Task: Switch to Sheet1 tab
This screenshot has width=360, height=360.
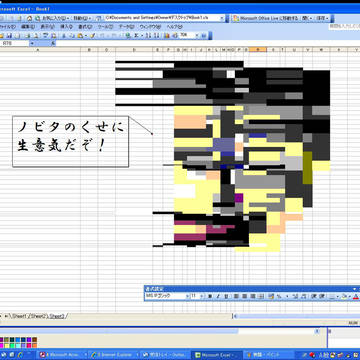Action: 19,316
